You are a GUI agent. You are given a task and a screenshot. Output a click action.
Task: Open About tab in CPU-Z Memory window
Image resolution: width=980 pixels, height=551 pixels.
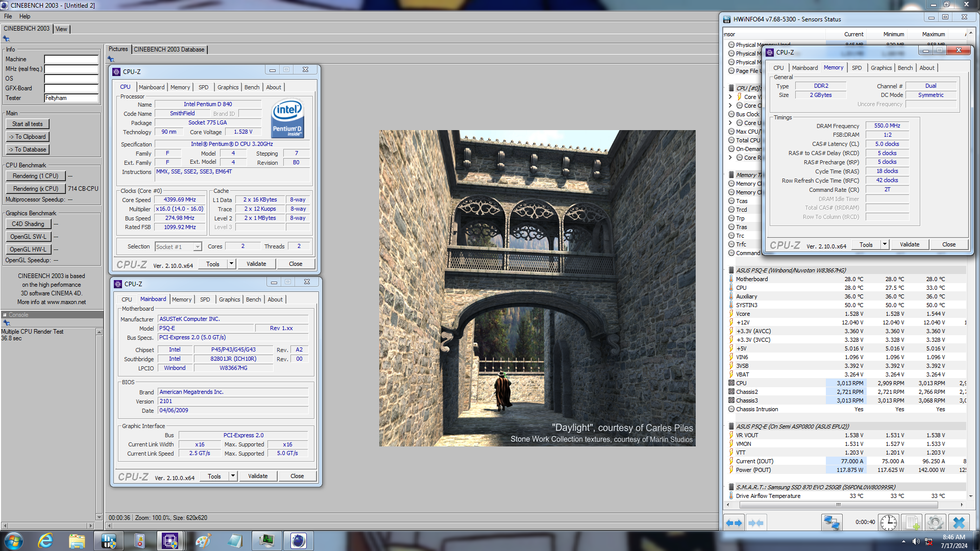pyautogui.click(x=926, y=68)
